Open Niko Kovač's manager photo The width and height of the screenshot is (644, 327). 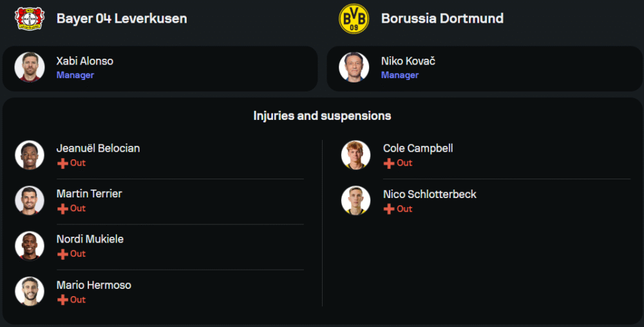[354, 67]
